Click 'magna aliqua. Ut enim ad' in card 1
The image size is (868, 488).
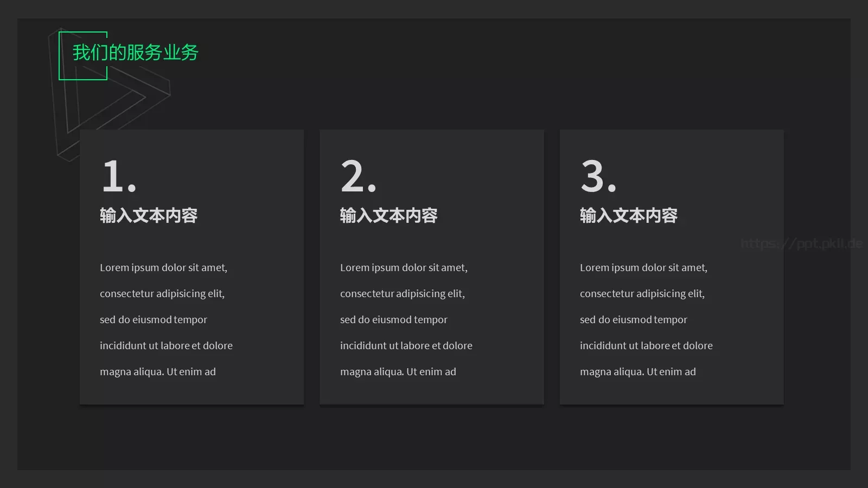click(x=158, y=371)
